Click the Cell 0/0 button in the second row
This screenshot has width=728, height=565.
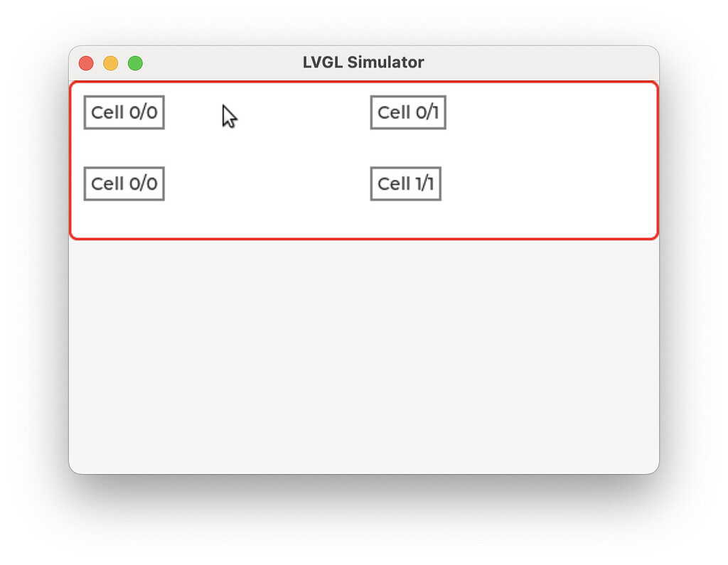pos(124,183)
